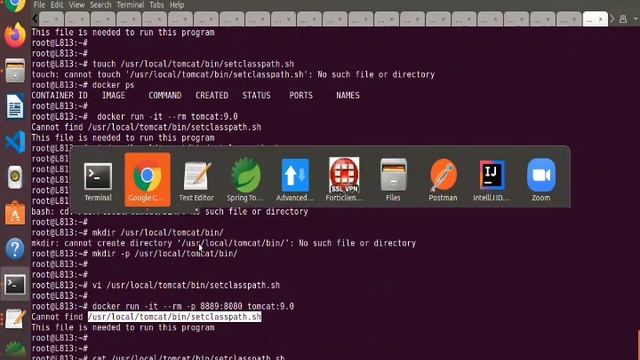Click the 'mkdir: cannot create directory' error line
Screen dimensions: 640x360
[x=224, y=243]
